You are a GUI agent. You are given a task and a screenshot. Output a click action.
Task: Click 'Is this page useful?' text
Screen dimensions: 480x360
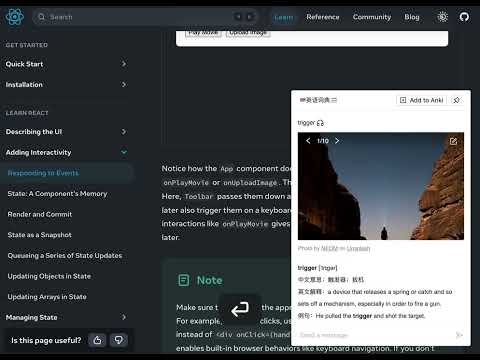[x=46, y=340]
